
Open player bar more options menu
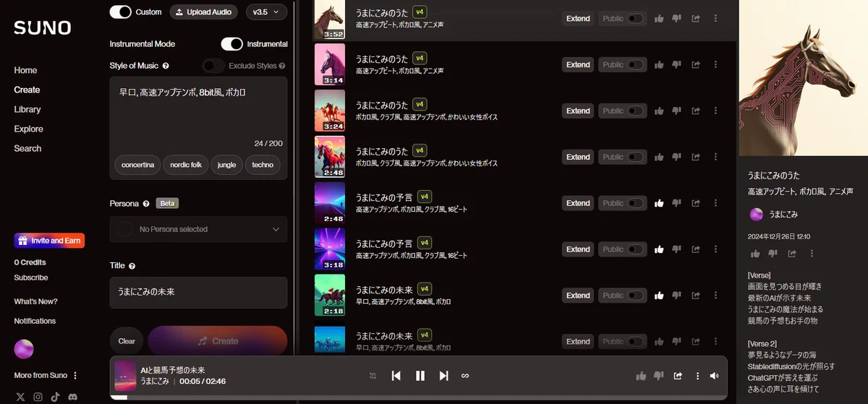(697, 376)
